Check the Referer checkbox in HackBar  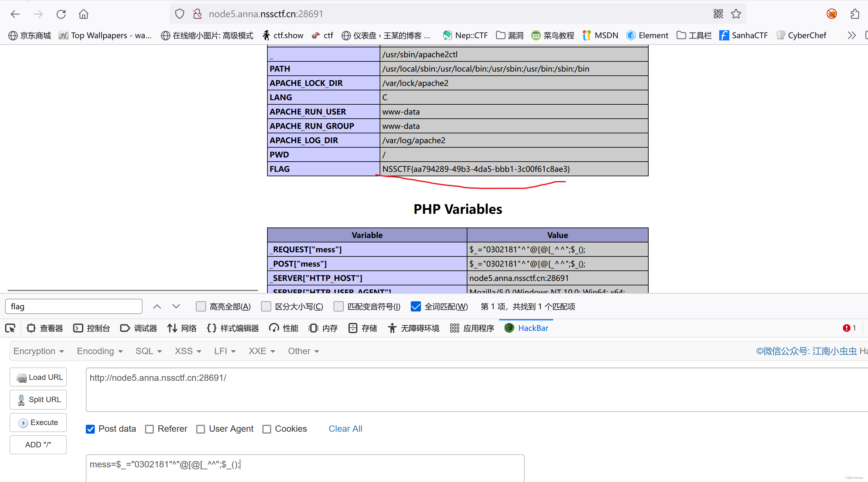pyautogui.click(x=150, y=429)
